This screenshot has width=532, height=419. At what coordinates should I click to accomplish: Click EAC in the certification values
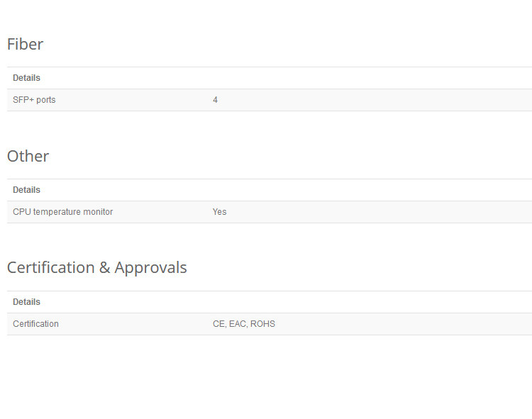pyautogui.click(x=237, y=324)
